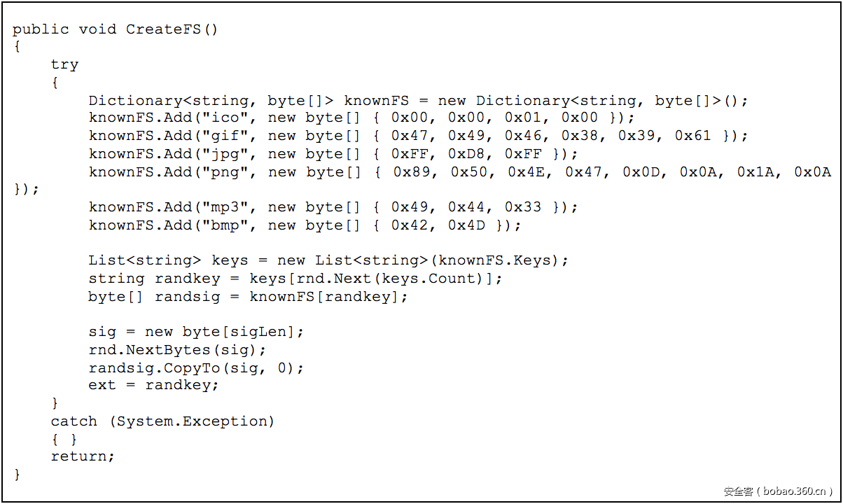Click the "ico" string literal
The image size is (843, 504).
click(221, 118)
